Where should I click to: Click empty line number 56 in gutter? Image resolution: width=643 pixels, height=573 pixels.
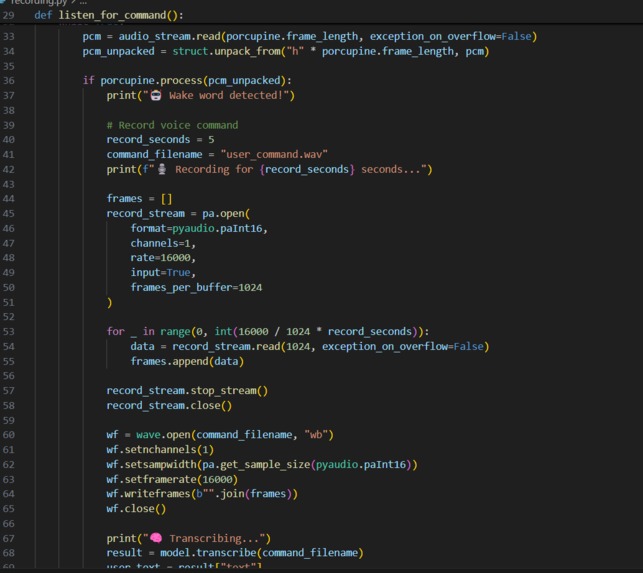click(x=8, y=376)
